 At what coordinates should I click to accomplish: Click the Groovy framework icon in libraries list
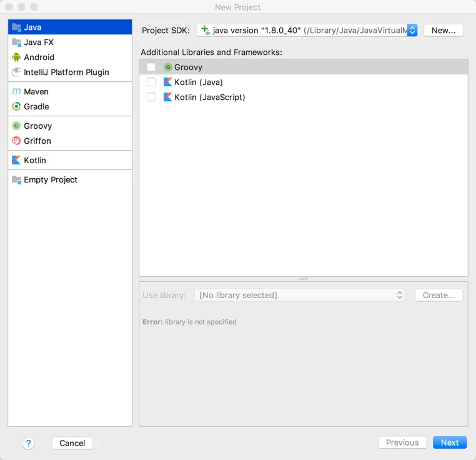click(167, 67)
